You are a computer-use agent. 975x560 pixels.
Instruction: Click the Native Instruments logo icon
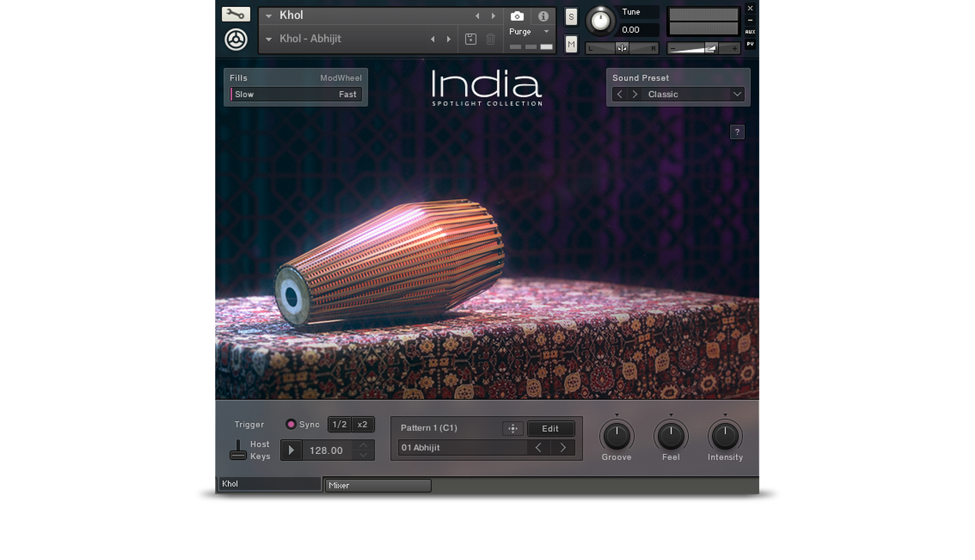[236, 39]
